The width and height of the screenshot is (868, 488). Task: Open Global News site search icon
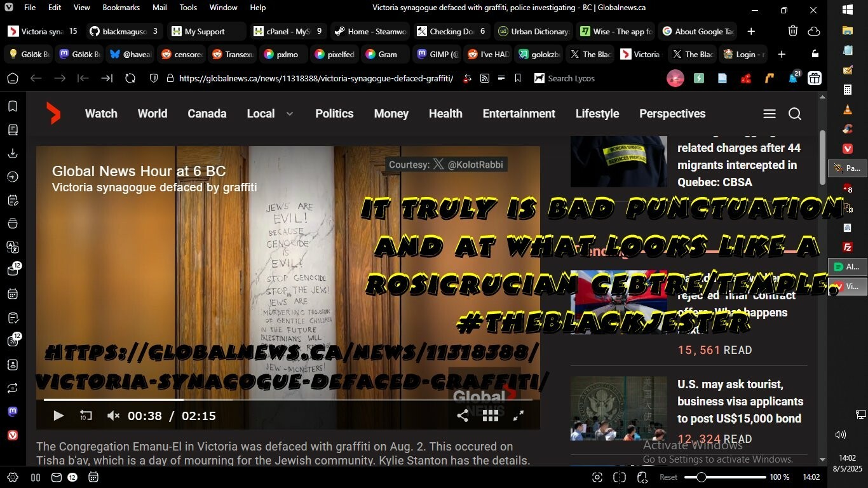tap(795, 114)
